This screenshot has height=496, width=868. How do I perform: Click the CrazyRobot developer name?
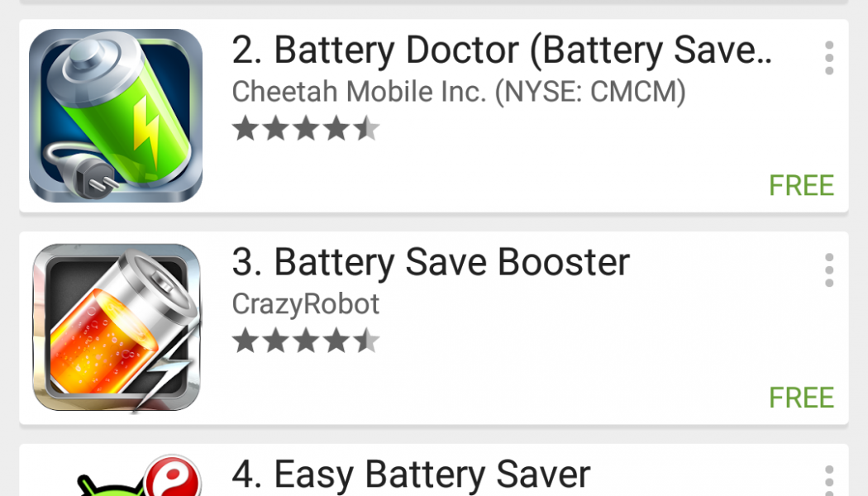pyautogui.click(x=305, y=304)
